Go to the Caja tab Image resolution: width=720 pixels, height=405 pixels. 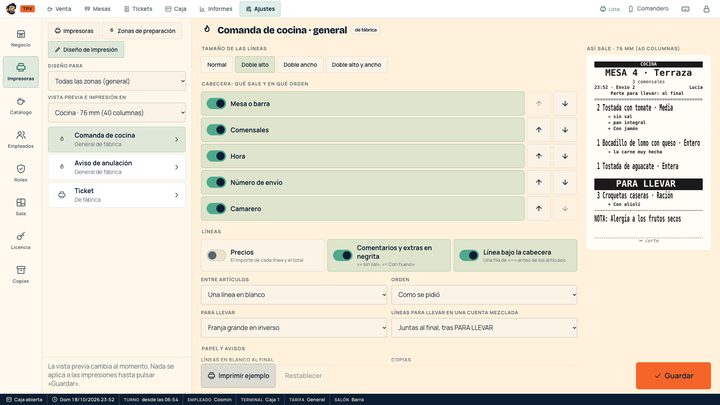click(176, 9)
